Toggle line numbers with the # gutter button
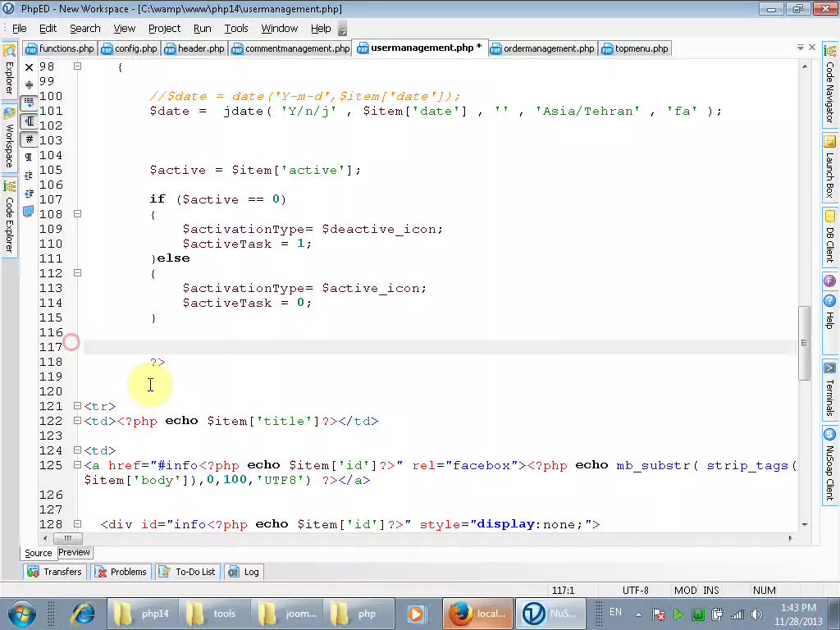This screenshot has width=840, height=630. coord(30,138)
